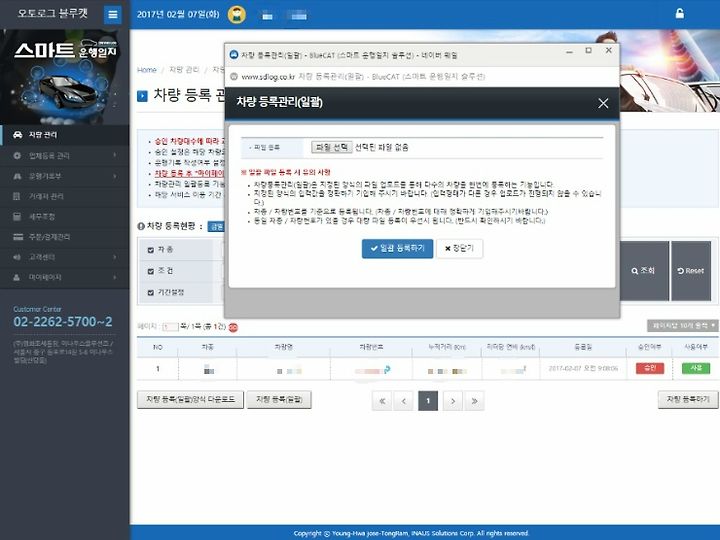Screen dimensions: 720x540
Task: Go to the next page of results
Action: (x=453, y=401)
